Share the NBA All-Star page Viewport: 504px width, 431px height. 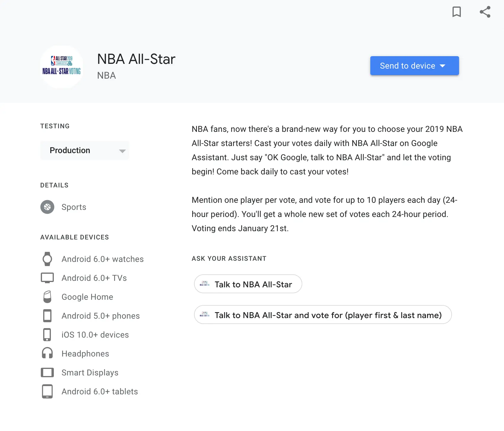[485, 12]
